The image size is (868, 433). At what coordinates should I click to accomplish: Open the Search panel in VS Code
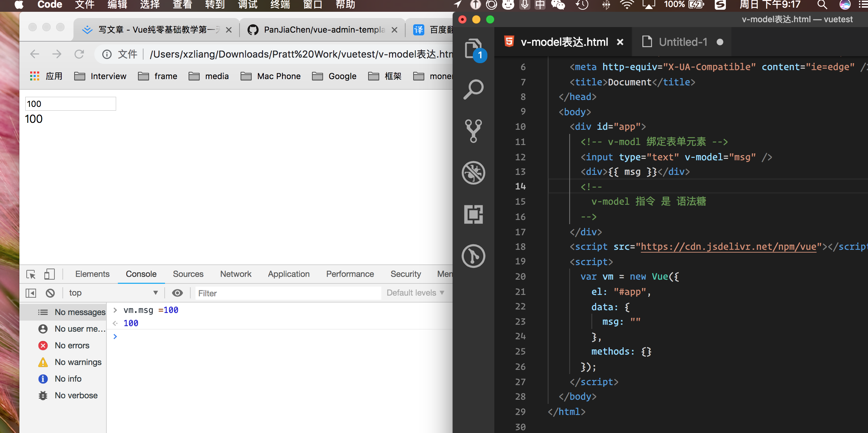(474, 90)
